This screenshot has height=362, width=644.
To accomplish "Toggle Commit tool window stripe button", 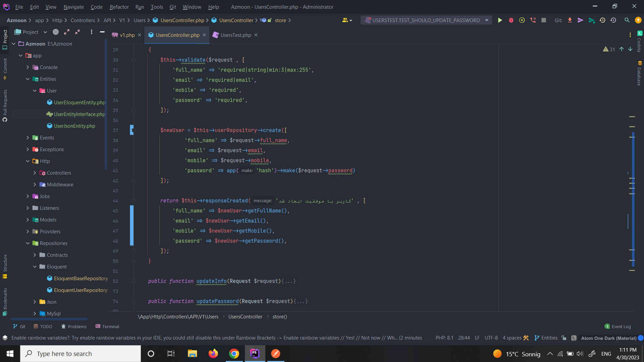I will coord(5,69).
